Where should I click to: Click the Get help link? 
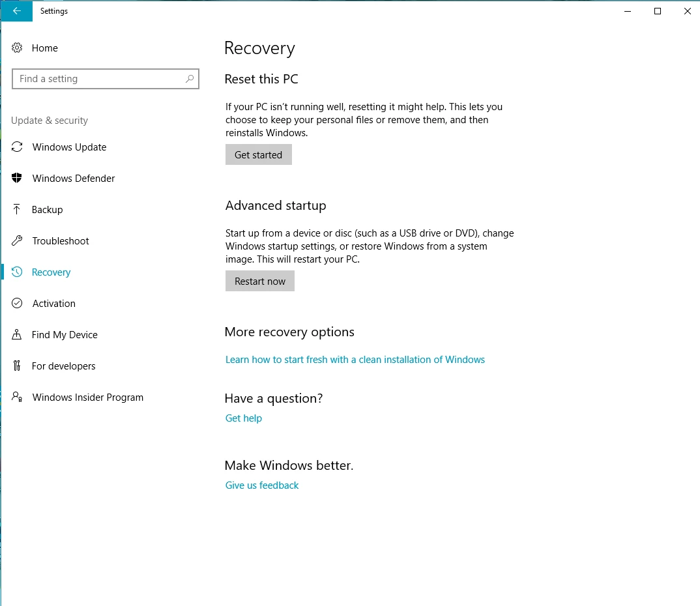point(243,418)
